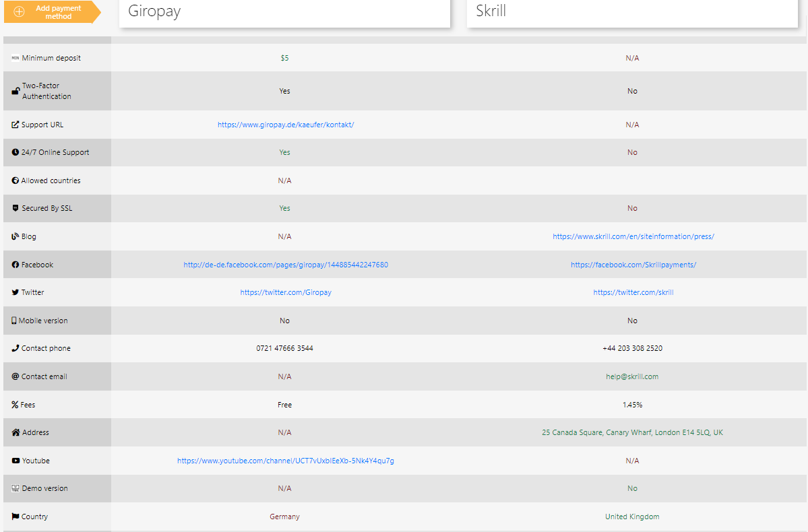This screenshot has height=532, width=808.
Task: Open the Skrill press blog link
Action: click(x=633, y=236)
